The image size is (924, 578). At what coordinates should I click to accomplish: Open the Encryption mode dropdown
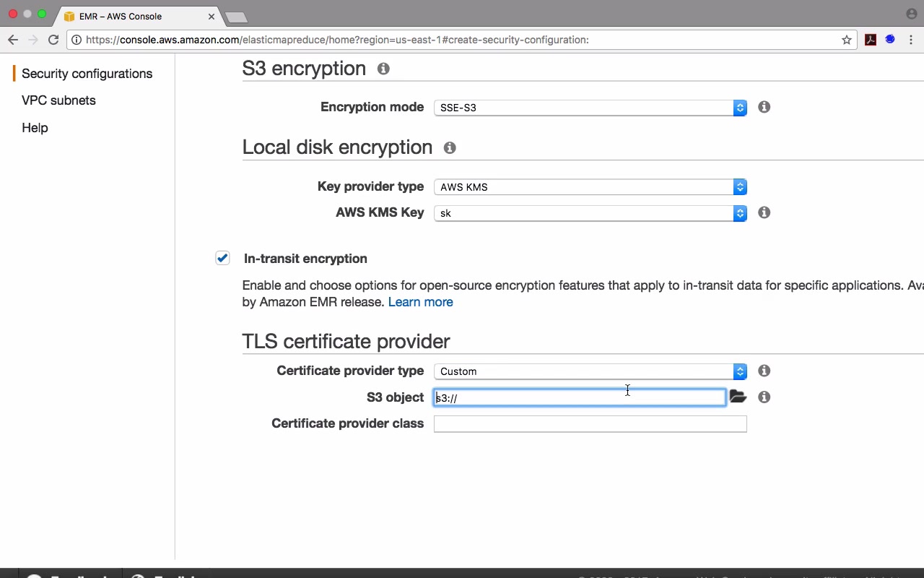tap(590, 108)
